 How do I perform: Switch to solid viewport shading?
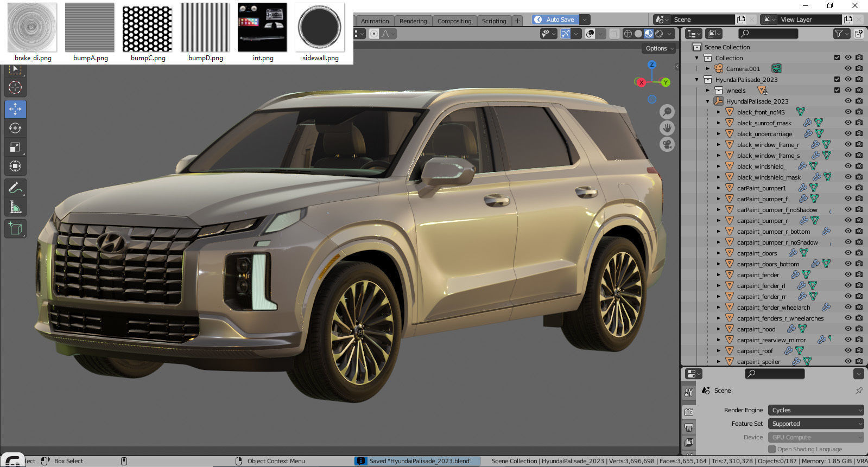638,34
